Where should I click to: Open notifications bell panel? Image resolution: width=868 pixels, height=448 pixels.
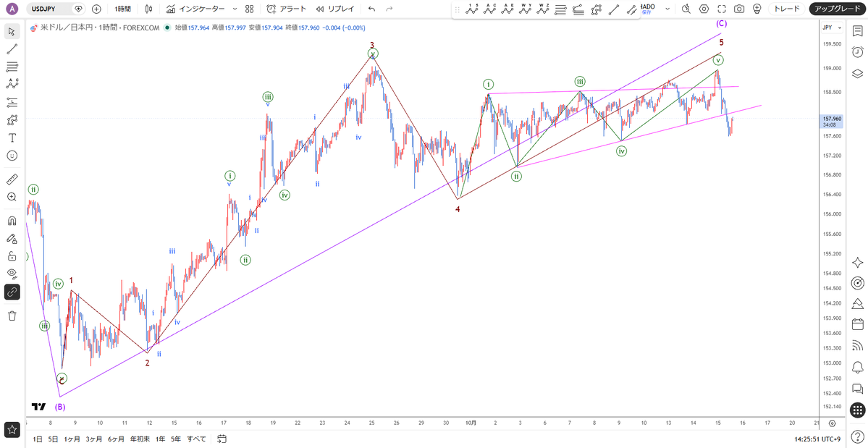tap(857, 367)
